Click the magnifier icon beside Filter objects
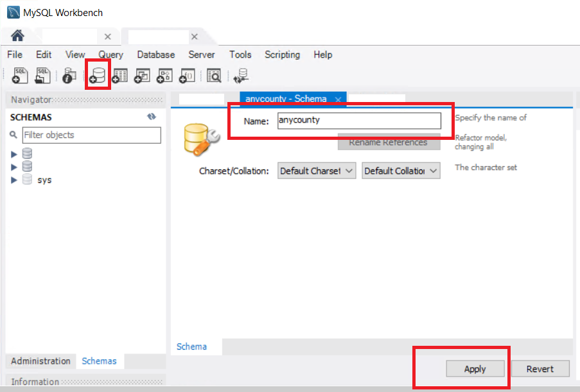This screenshot has width=580, height=392. click(13, 135)
